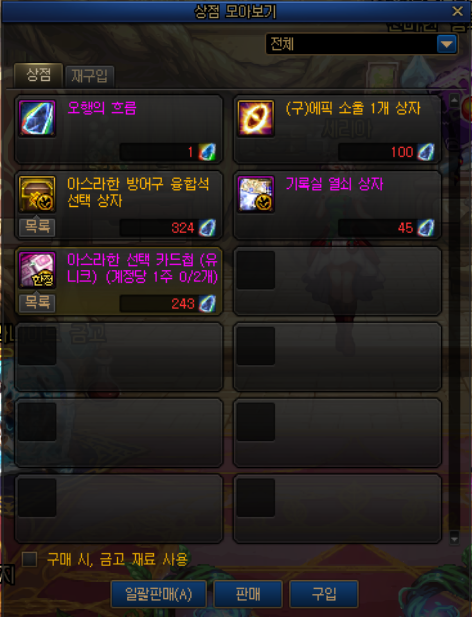The width and height of the screenshot is (472, 617).
Task: Click the crystal currency icon beside price 324
Action: coord(207,228)
